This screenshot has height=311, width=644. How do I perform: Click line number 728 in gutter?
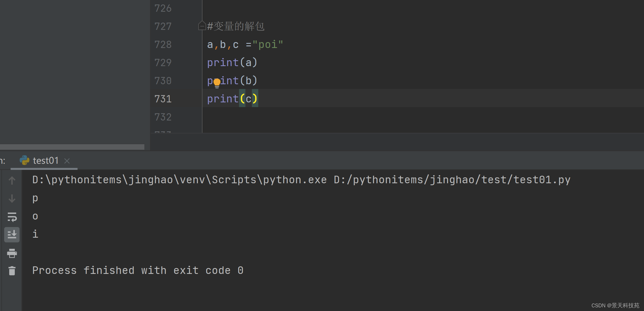click(x=163, y=45)
